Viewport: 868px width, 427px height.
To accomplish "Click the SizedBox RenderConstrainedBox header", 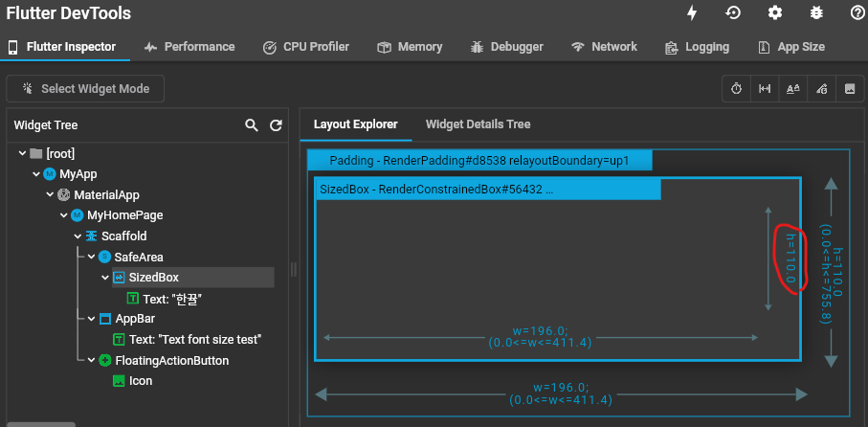I will click(x=488, y=190).
